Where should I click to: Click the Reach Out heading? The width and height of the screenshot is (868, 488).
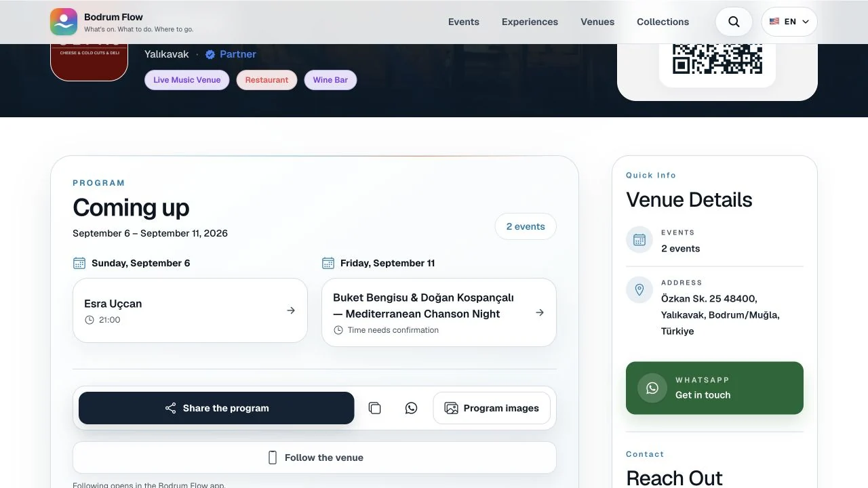pos(674,478)
